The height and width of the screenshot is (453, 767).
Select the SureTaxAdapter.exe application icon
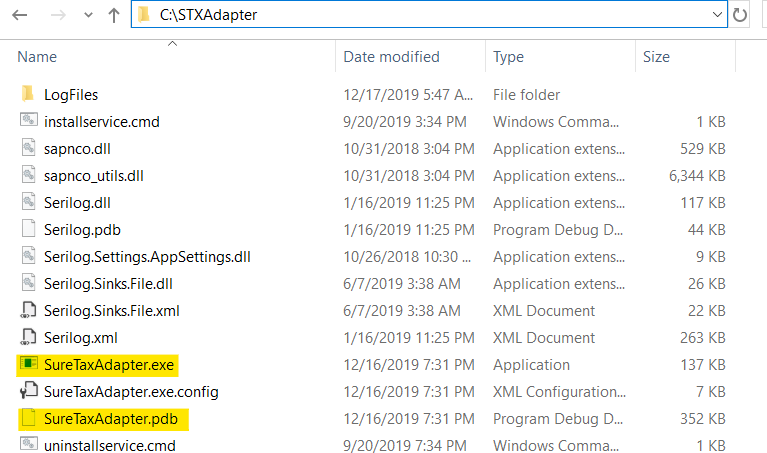[x=27, y=365]
